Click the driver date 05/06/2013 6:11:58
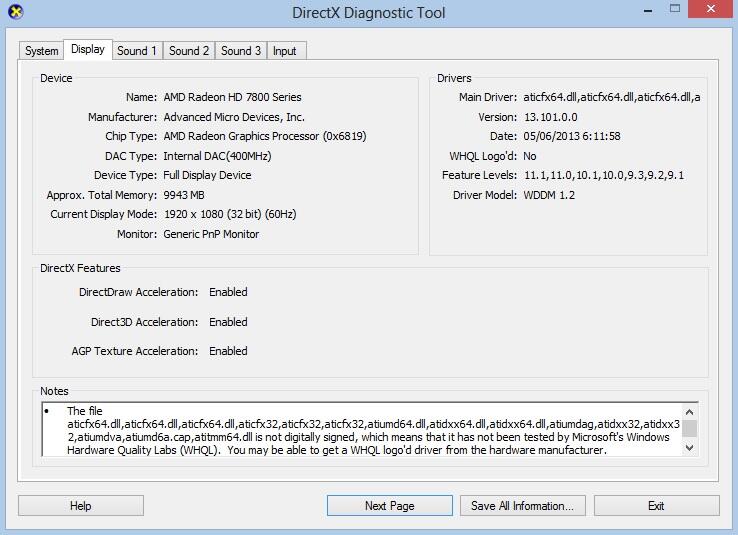Image resolution: width=738 pixels, height=535 pixels. (572, 136)
